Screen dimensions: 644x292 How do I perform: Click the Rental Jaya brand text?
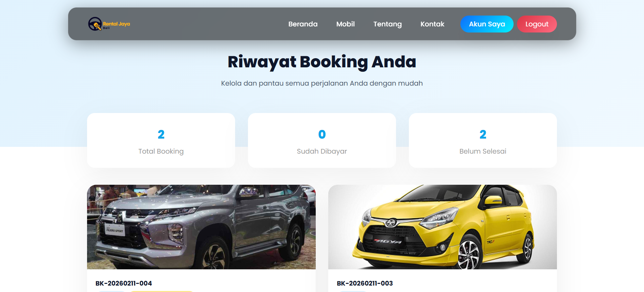tap(117, 24)
